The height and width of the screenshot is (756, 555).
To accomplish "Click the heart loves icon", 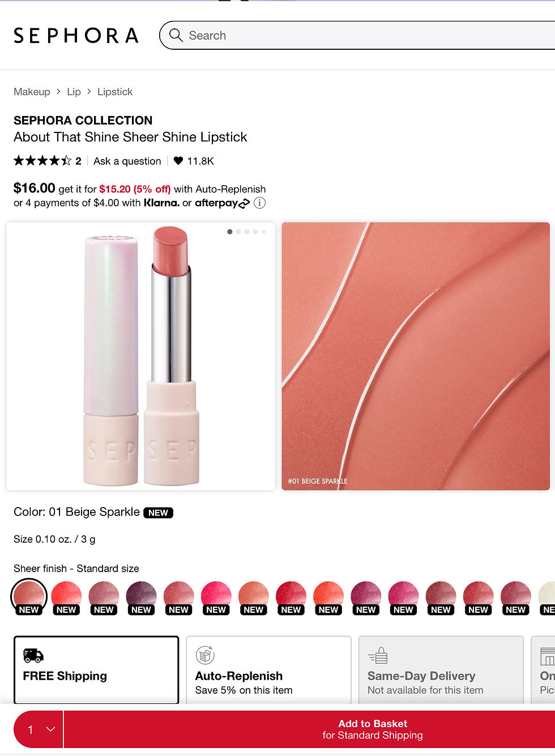I will (x=178, y=161).
